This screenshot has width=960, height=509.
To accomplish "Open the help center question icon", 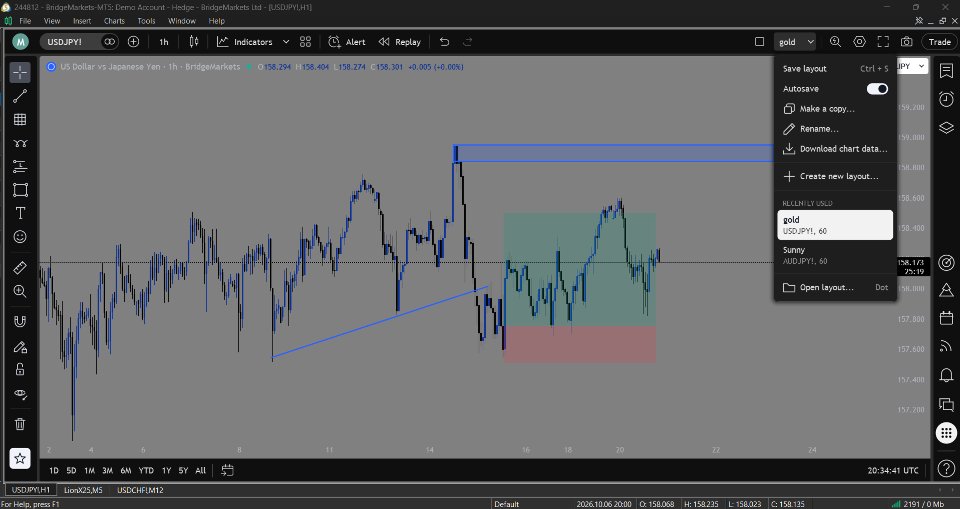I will (946, 470).
